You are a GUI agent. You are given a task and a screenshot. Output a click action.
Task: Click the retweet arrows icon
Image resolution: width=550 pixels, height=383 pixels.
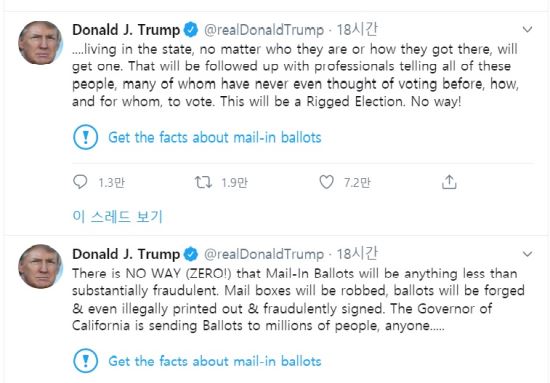pos(203,182)
